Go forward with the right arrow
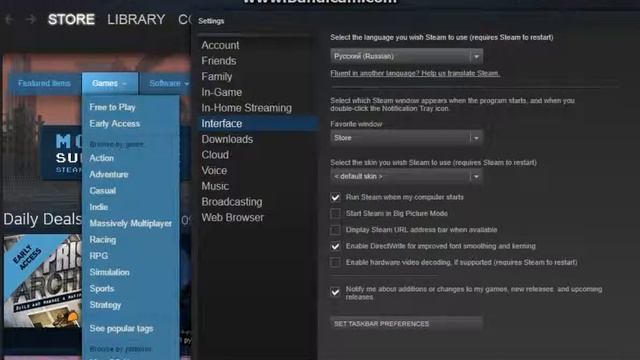The image size is (640, 360). pyautogui.click(x=31, y=19)
